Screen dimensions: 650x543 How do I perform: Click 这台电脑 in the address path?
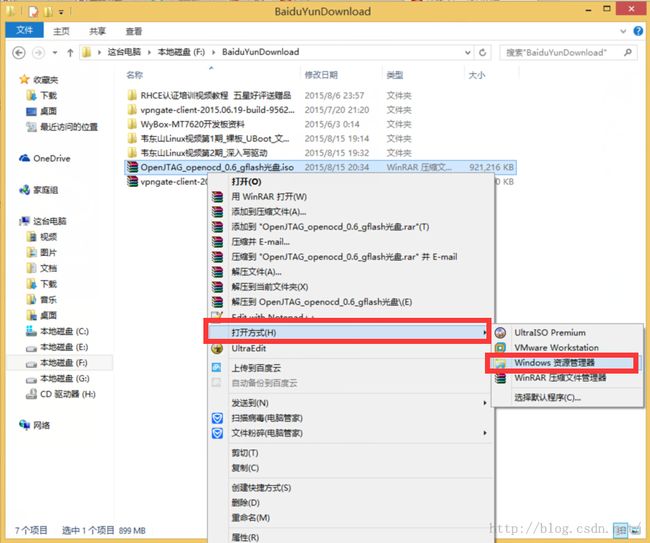tap(124, 52)
